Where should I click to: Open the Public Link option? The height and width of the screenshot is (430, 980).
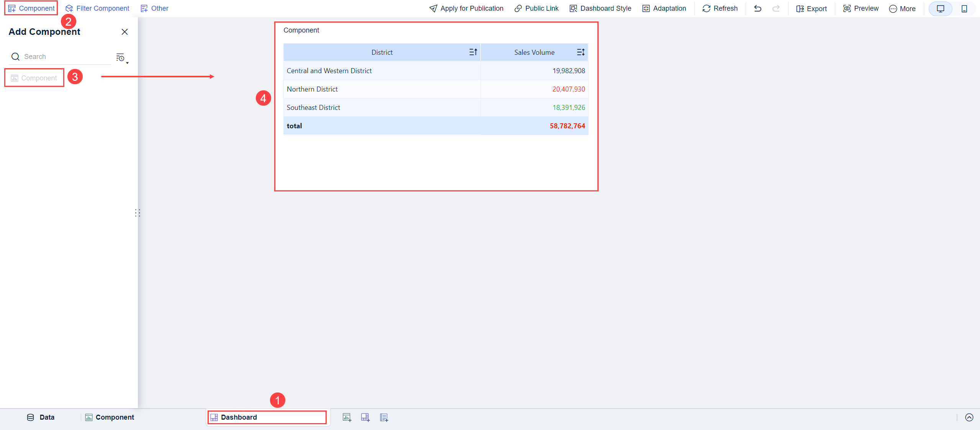[536, 8]
